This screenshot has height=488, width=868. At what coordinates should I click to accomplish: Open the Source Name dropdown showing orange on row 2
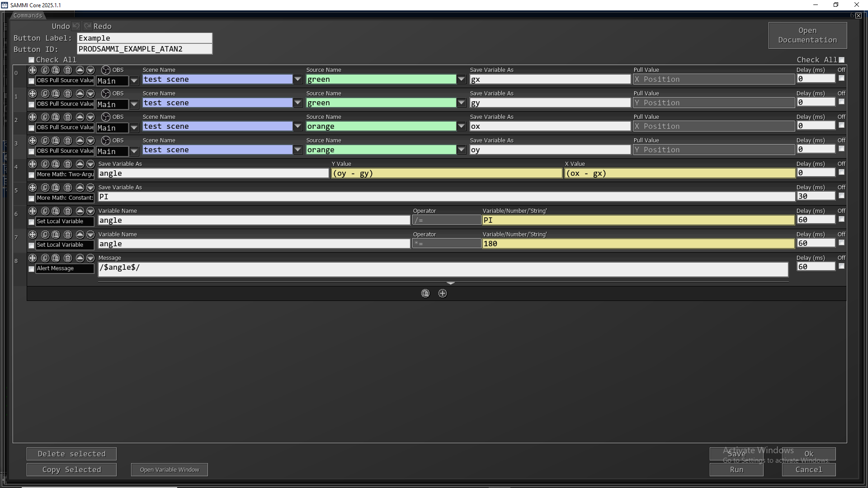(461, 127)
